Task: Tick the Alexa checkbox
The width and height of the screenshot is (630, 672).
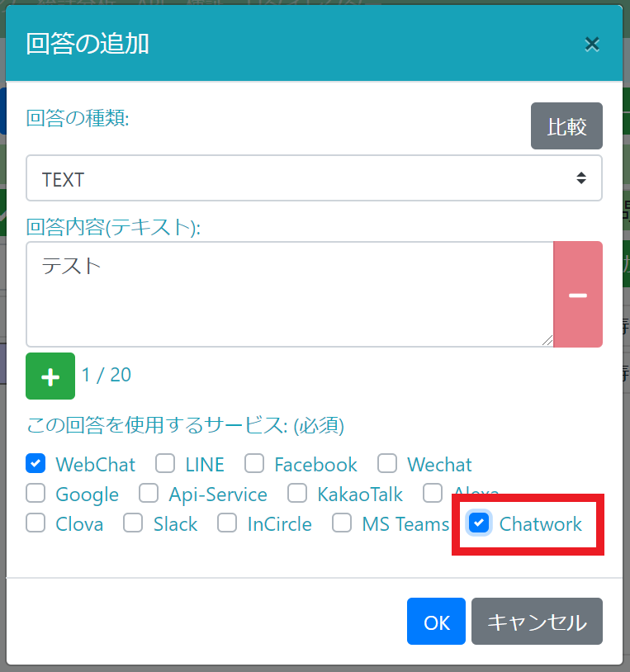Action: [x=433, y=493]
